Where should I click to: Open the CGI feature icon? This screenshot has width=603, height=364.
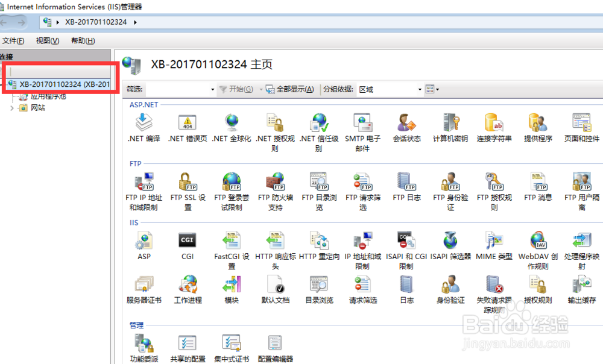tap(188, 246)
